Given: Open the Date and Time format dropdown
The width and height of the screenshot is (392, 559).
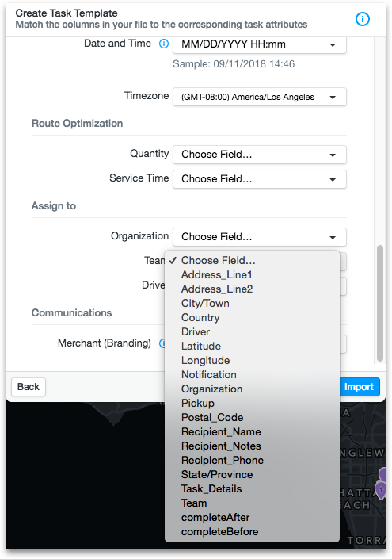Looking at the screenshot, I should [x=260, y=44].
